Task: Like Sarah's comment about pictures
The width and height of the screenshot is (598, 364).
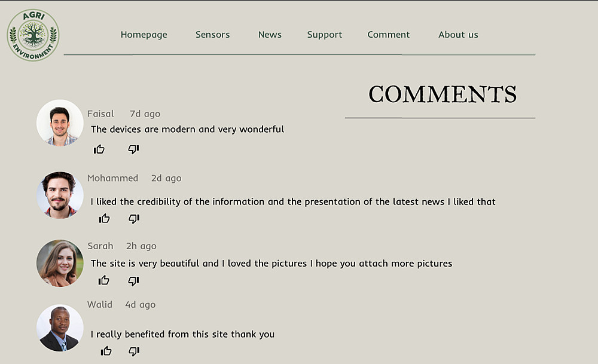Action: (x=104, y=280)
